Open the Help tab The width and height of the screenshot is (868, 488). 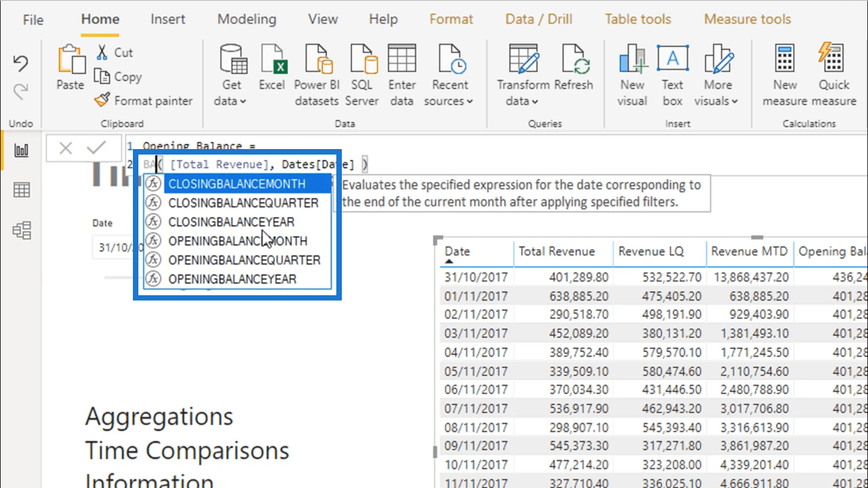click(384, 19)
